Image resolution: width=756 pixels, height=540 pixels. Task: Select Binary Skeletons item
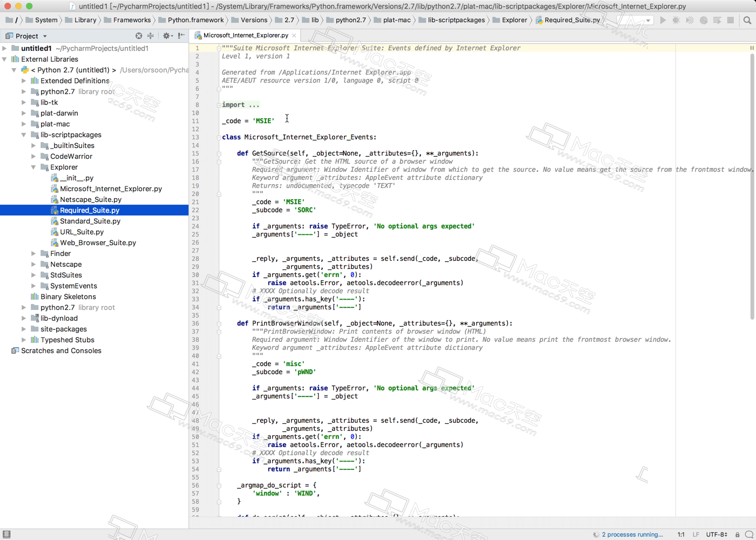pos(68,296)
